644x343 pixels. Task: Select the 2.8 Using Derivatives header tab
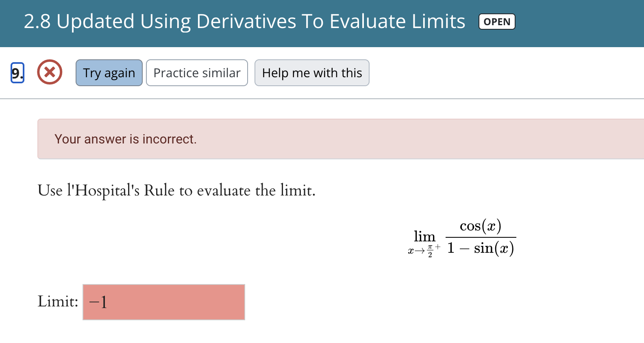pyautogui.click(x=244, y=22)
